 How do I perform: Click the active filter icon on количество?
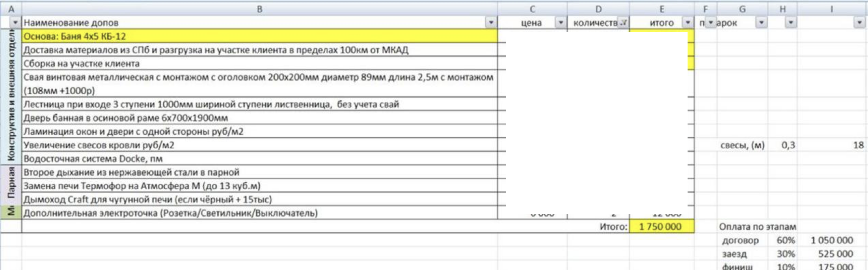coord(623,23)
